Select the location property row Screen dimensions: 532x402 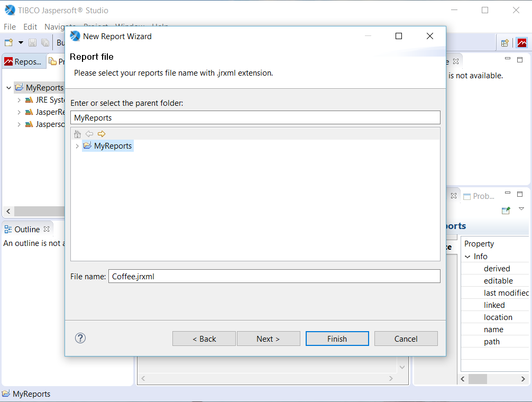click(495, 317)
